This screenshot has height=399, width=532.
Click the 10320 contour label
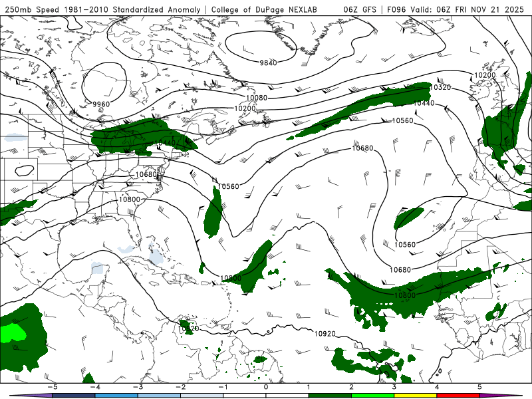(x=440, y=88)
